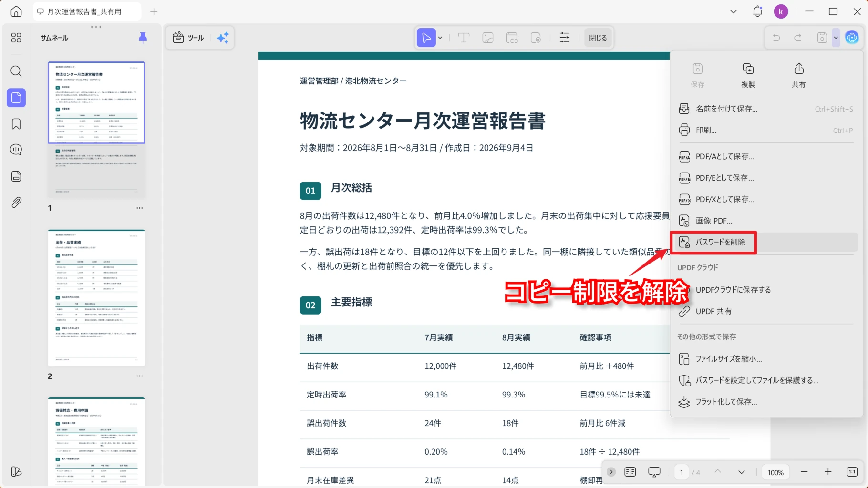
Task: Pin the サムネール panel
Action: [x=143, y=38]
